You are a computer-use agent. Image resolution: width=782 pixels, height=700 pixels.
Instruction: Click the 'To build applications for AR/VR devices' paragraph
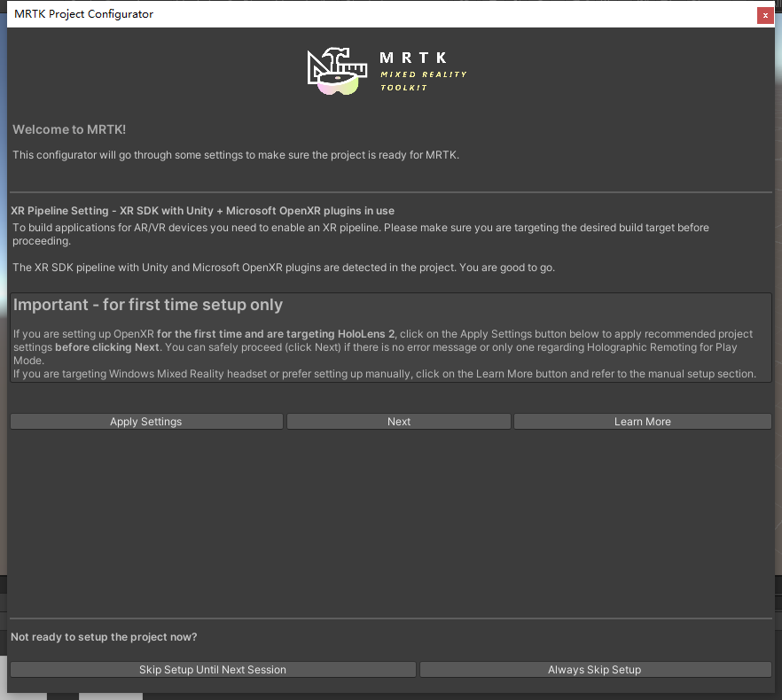(361, 234)
